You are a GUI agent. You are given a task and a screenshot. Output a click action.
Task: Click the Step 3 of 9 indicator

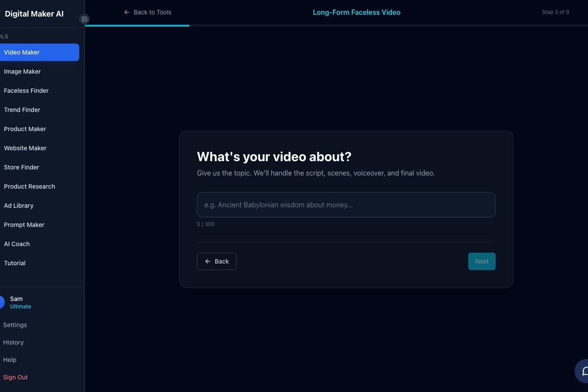point(555,12)
